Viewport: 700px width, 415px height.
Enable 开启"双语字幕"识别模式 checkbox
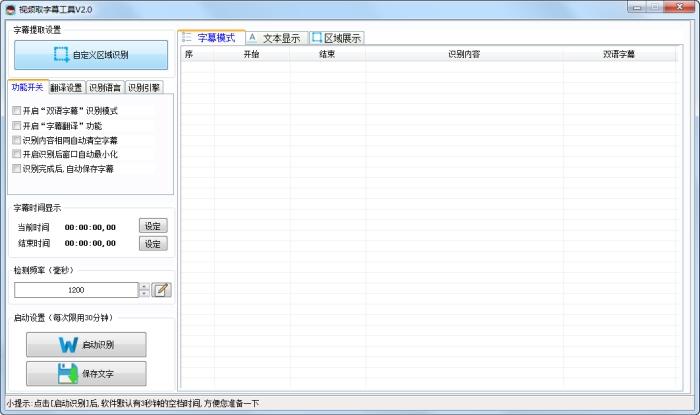(x=17, y=110)
